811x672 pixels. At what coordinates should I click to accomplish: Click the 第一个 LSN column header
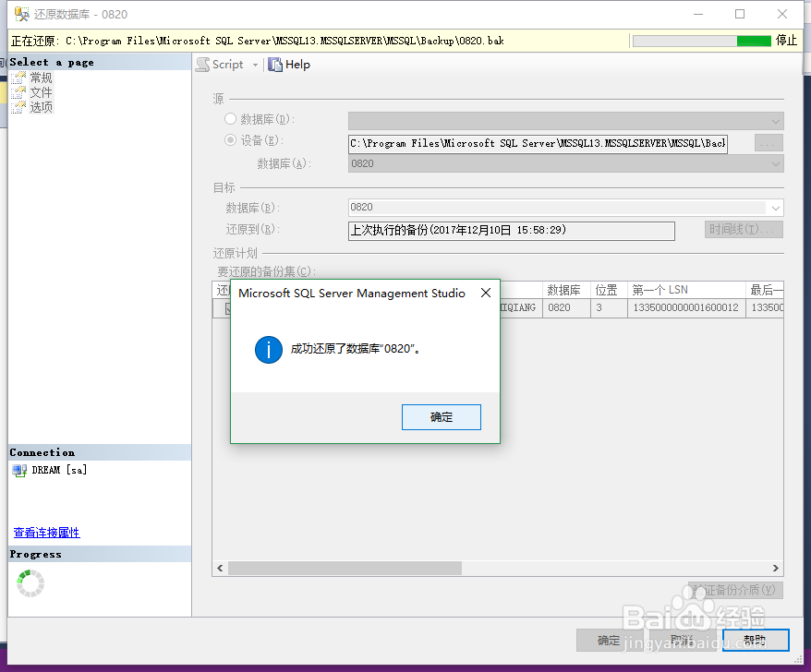click(686, 290)
